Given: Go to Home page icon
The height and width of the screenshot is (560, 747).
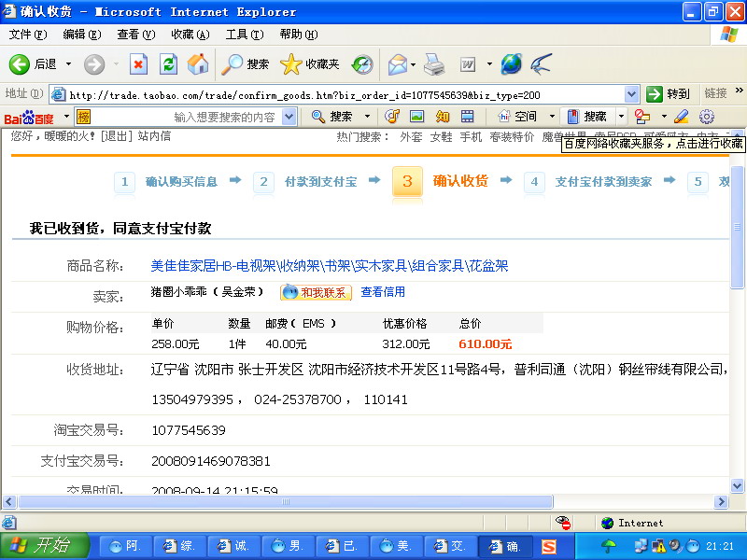Looking at the screenshot, I should (197, 64).
